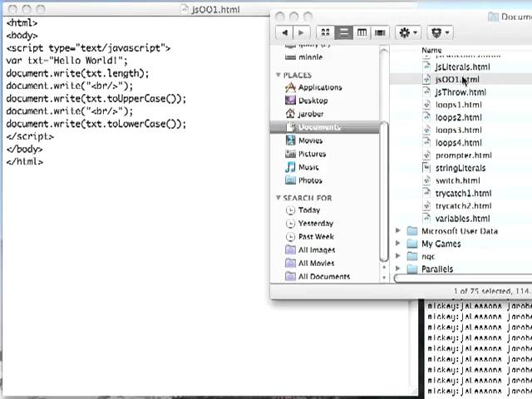Switch Finder to icon view
The width and height of the screenshot is (532, 399).
point(325,32)
